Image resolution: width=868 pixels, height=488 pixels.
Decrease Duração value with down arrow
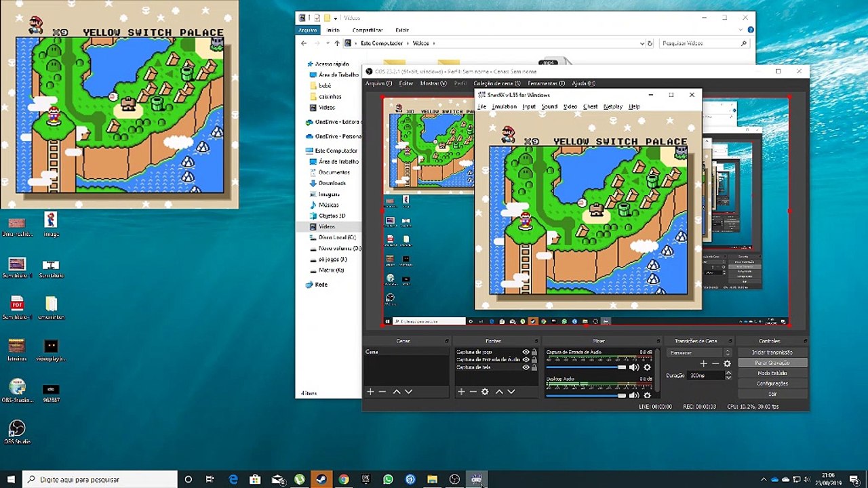(x=728, y=378)
